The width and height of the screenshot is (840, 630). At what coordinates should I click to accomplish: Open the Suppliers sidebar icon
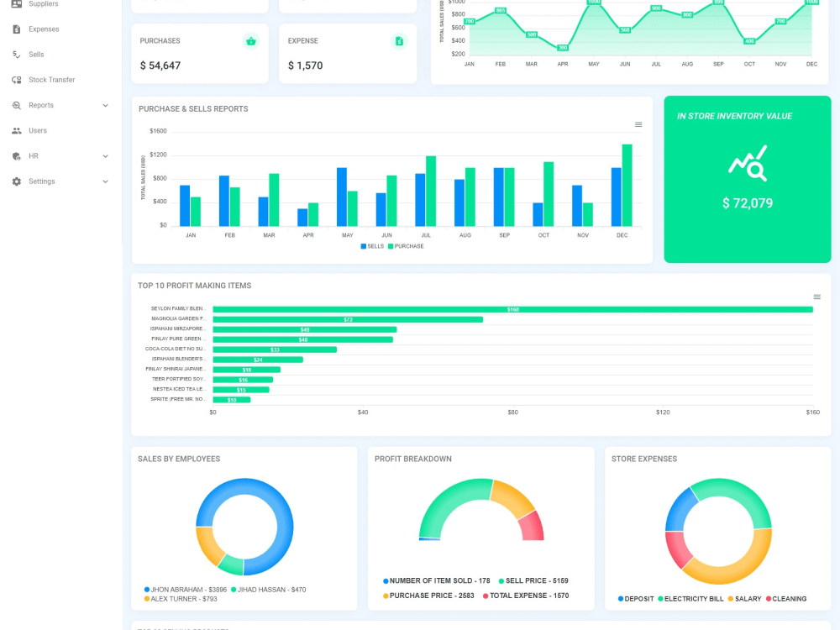click(17, 3)
